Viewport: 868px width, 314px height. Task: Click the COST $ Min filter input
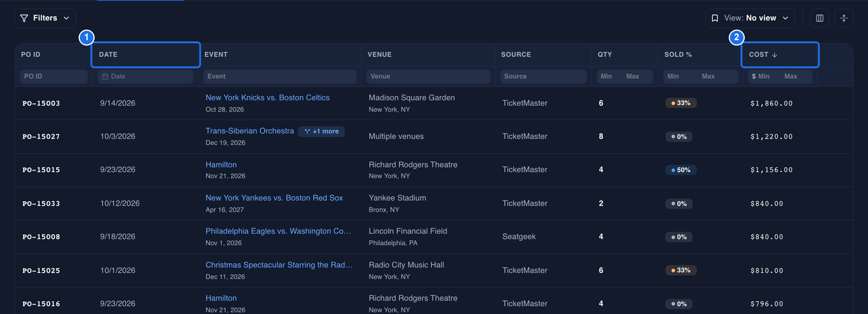coord(764,77)
